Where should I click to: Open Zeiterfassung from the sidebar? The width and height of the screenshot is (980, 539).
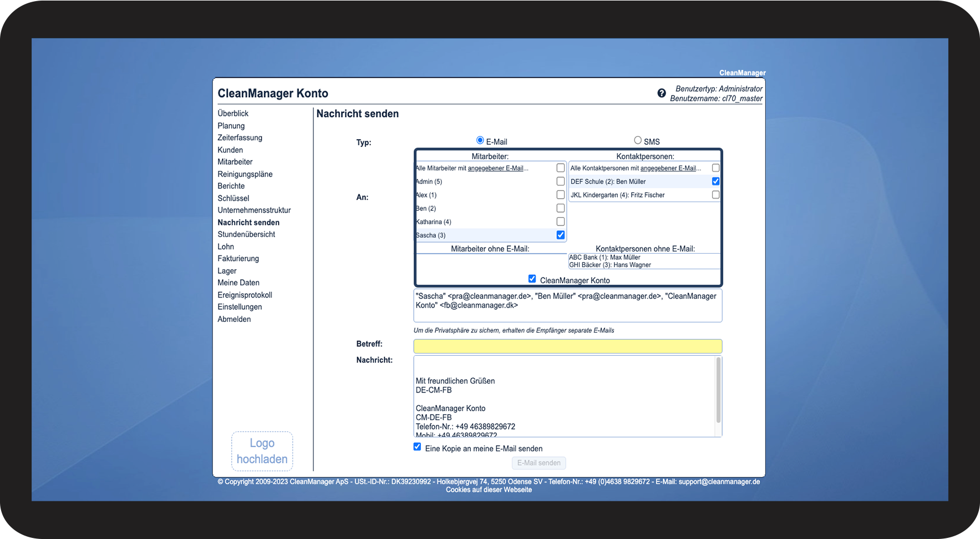[x=240, y=138]
